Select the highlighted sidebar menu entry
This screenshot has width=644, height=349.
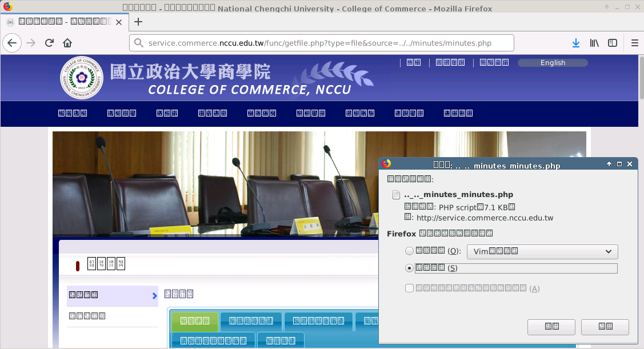[113, 296]
